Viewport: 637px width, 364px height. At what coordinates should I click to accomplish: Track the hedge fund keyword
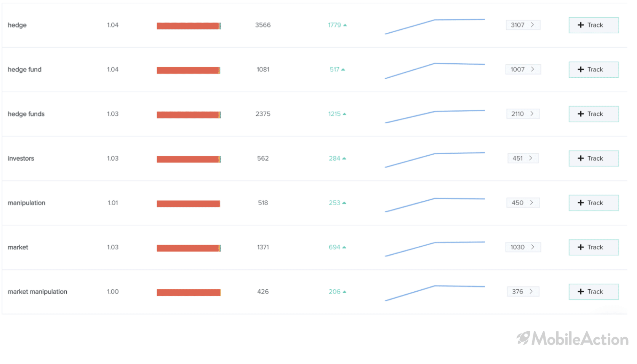pyautogui.click(x=594, y=70)
